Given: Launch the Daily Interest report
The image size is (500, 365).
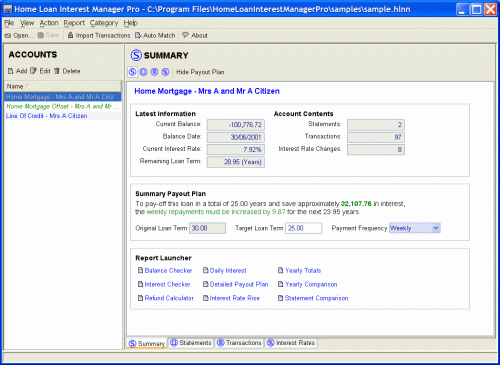Looking at the screenshot, I should point(228,270).
